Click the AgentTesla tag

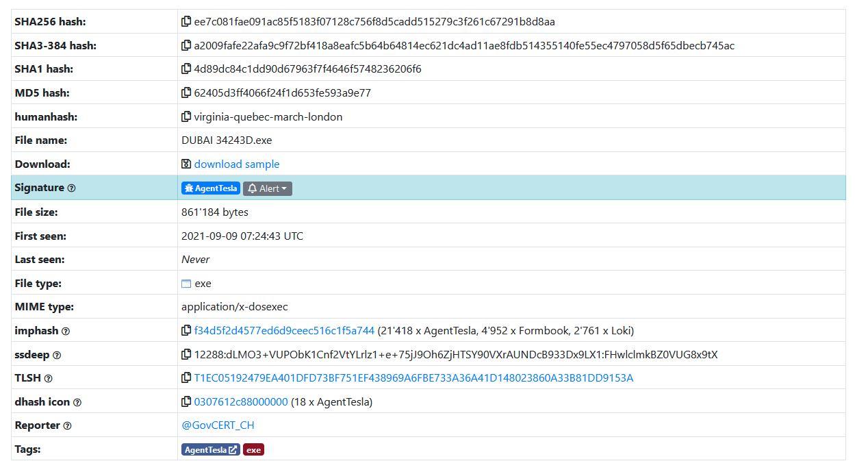[x=210, y=450]
